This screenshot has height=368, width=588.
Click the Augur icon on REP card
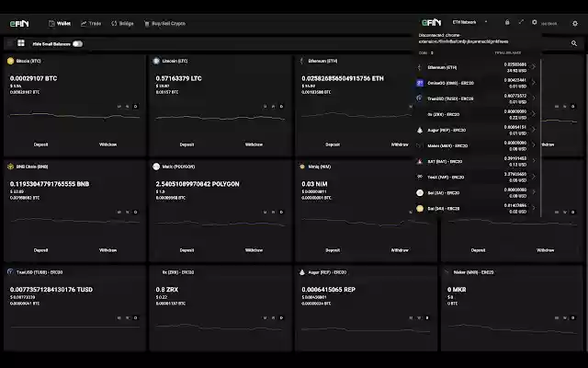point(302,272)
